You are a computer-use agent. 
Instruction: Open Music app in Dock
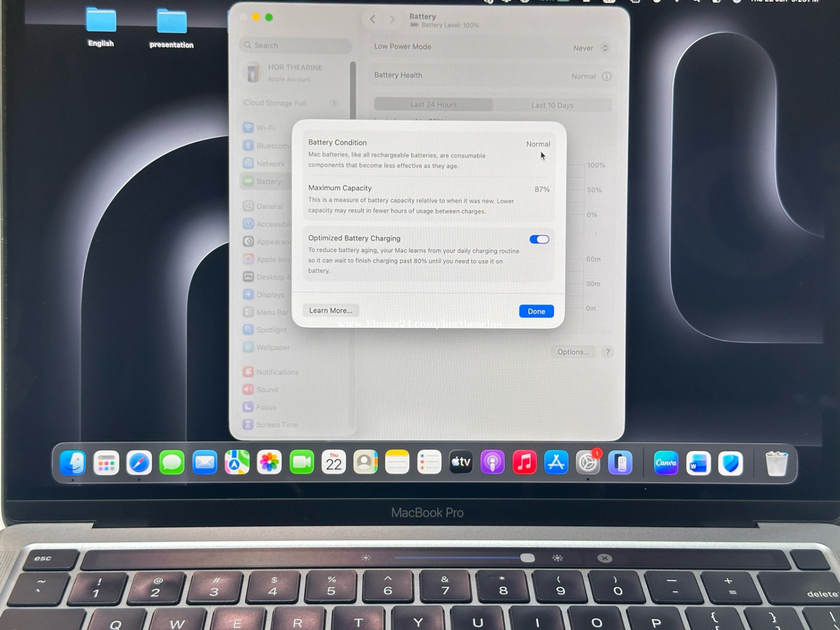coord(524,463)
